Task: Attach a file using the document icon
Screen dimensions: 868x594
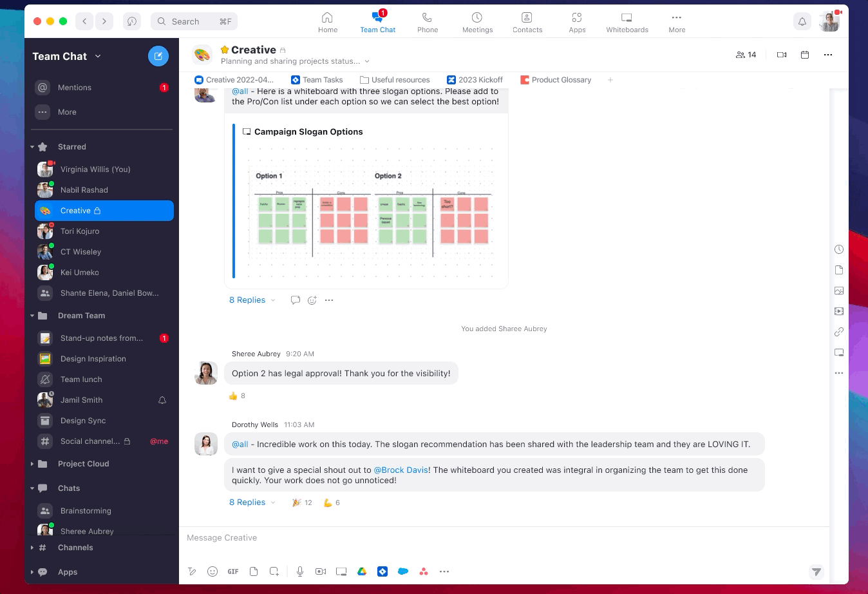Action: [x=254, y=571]
